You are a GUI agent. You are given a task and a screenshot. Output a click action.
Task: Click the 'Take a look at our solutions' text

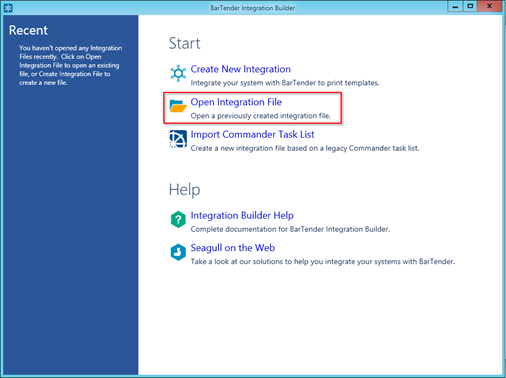[323, 261]
